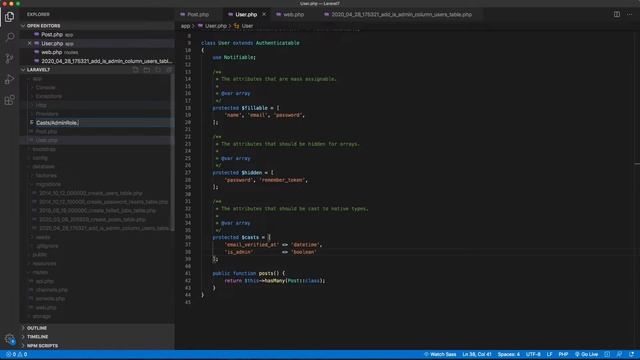Change file encoding UTF-8
This screenshot has width=640, height=360.
point(533,354)
